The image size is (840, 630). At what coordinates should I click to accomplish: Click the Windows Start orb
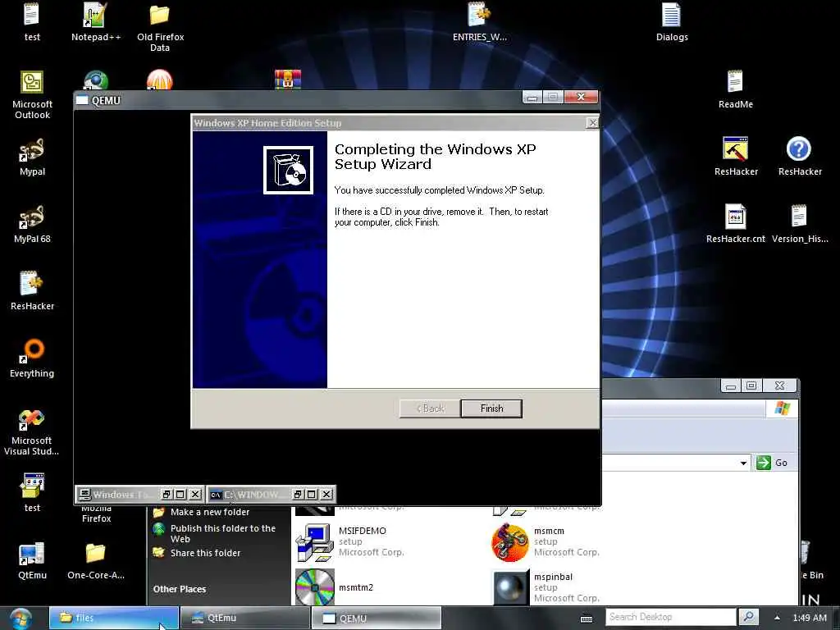click(21, 619)
